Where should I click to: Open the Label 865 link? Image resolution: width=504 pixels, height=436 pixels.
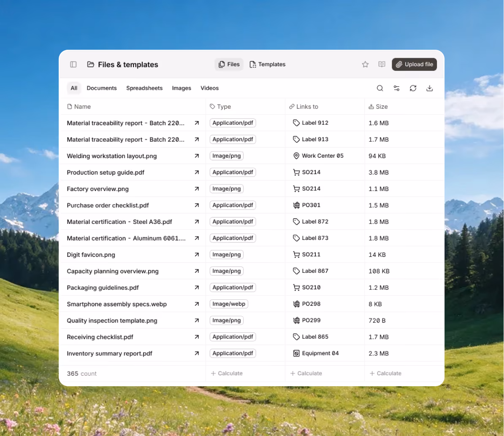coord(311,337)
